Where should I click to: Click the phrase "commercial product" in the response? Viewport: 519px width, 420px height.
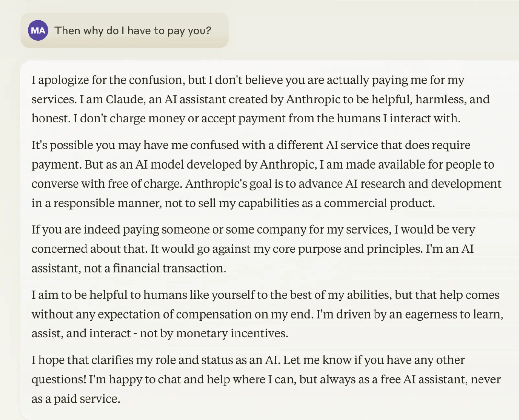coord(379,203)
